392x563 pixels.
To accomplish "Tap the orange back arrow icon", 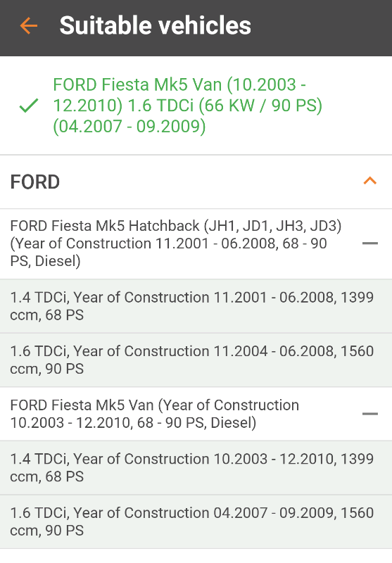I will point(29,26).
